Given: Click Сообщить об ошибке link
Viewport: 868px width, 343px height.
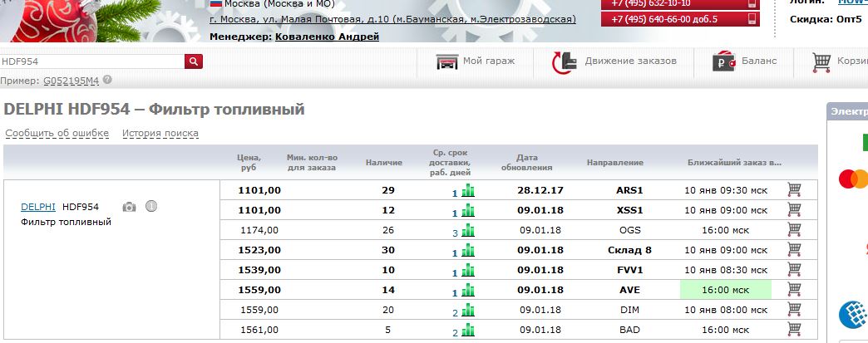Looking at the screenshot, I should click(57, 134).
